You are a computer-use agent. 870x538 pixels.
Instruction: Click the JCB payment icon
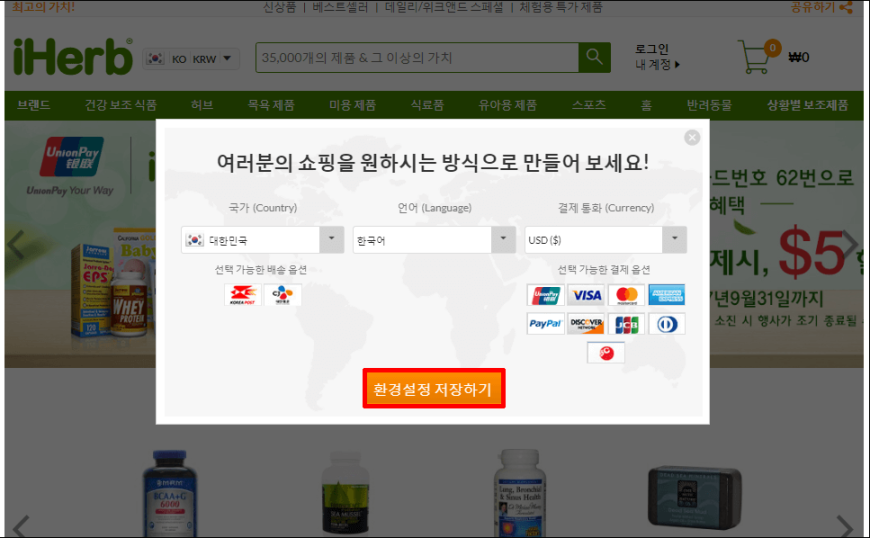point(627,324)
